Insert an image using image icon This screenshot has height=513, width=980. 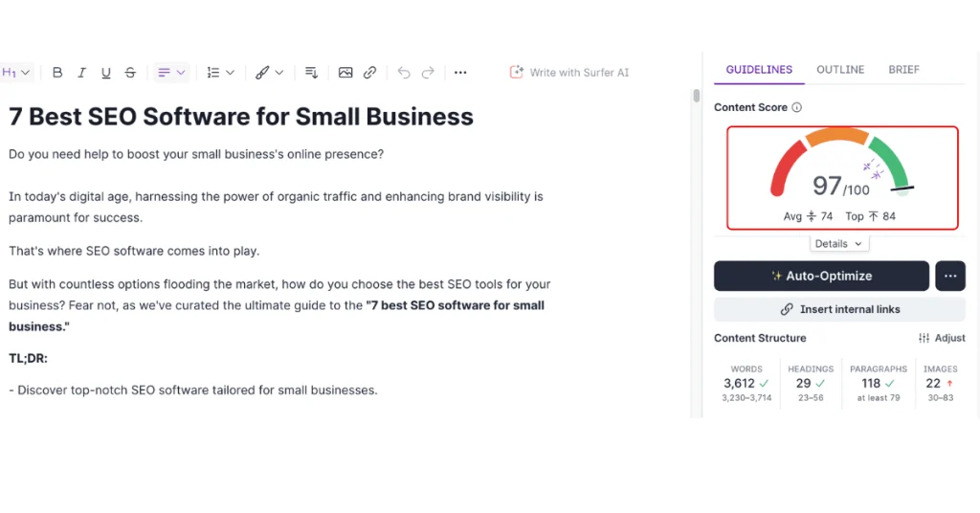(x=345, y=73)
